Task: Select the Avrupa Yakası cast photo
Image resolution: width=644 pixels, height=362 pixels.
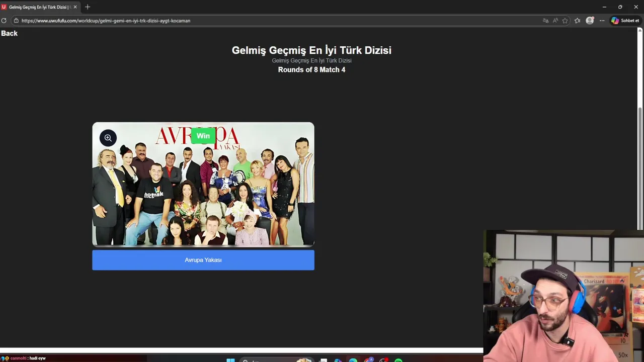Action: point(203,184)
